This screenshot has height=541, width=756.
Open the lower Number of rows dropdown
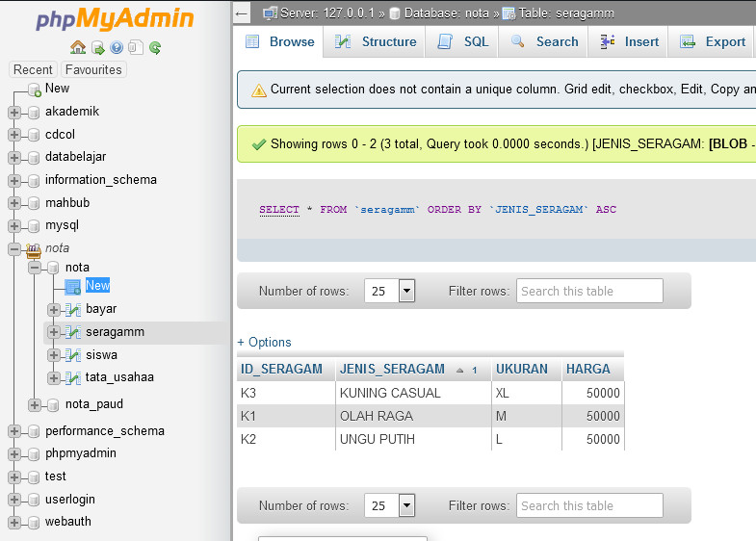tap(390, 505)
